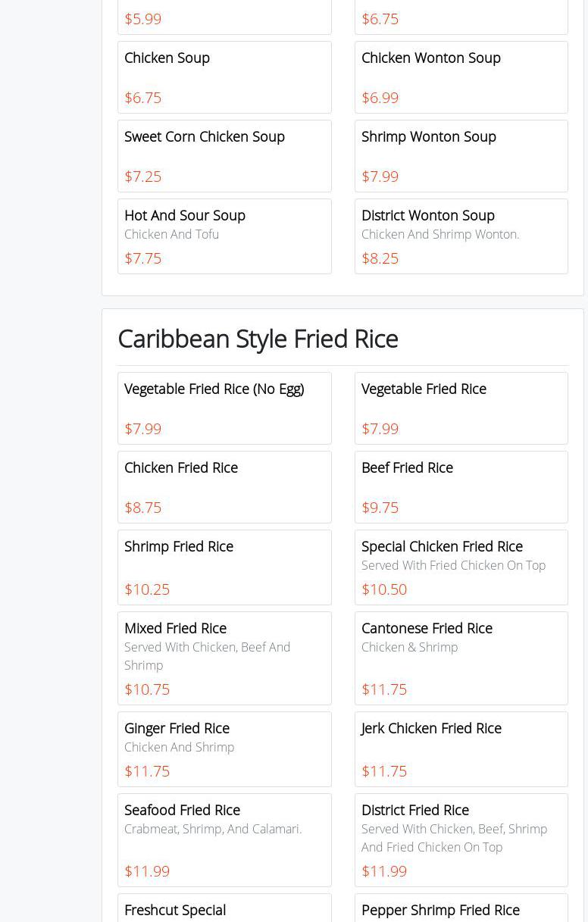The height and width of the screenshot is (922, 588).
Task: Open Chicken Wonton Soup item
Action: [x=461, y=77]
